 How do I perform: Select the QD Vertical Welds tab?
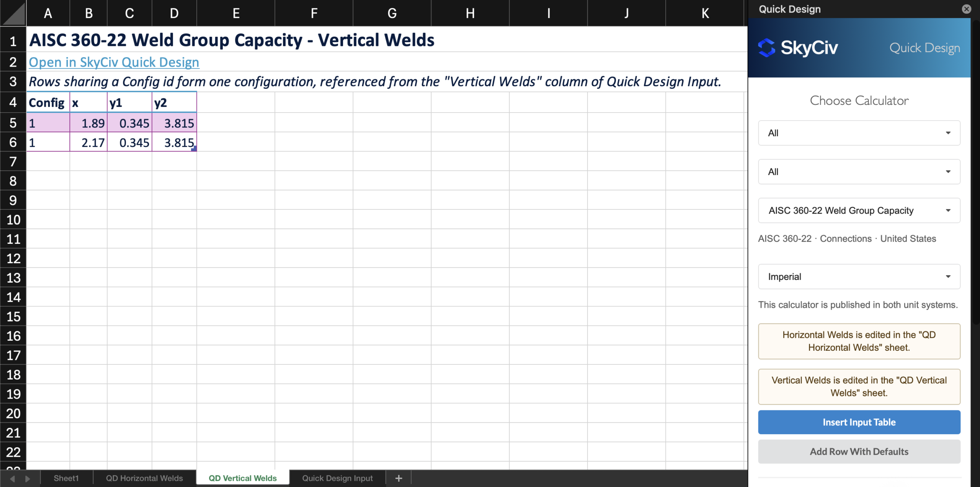(x=243, y=478)
